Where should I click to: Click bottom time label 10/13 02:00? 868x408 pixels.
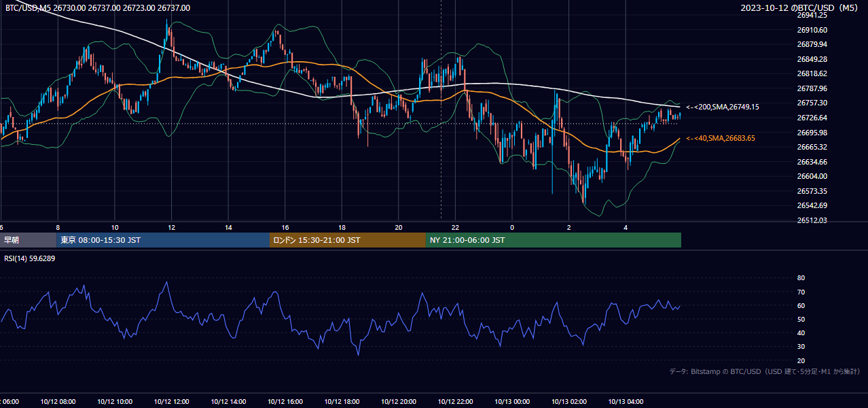click(x=568, y=402)
